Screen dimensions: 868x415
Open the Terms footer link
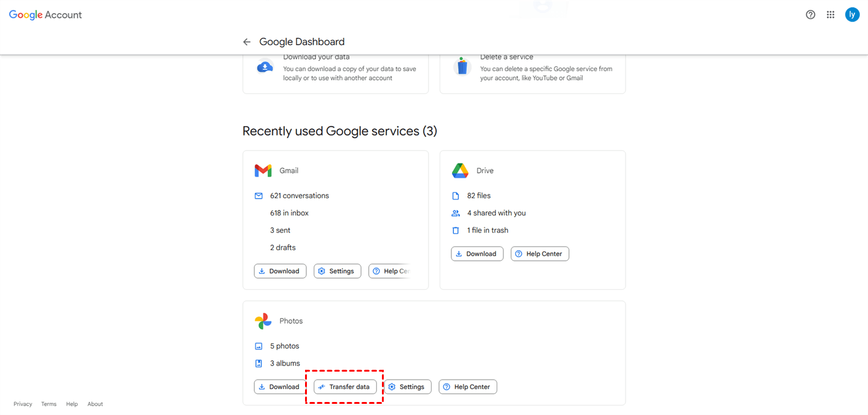(x=49, y=404)
